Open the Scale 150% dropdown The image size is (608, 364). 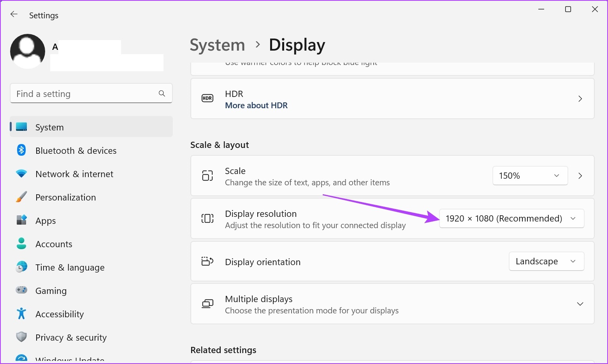coord(530,176)
